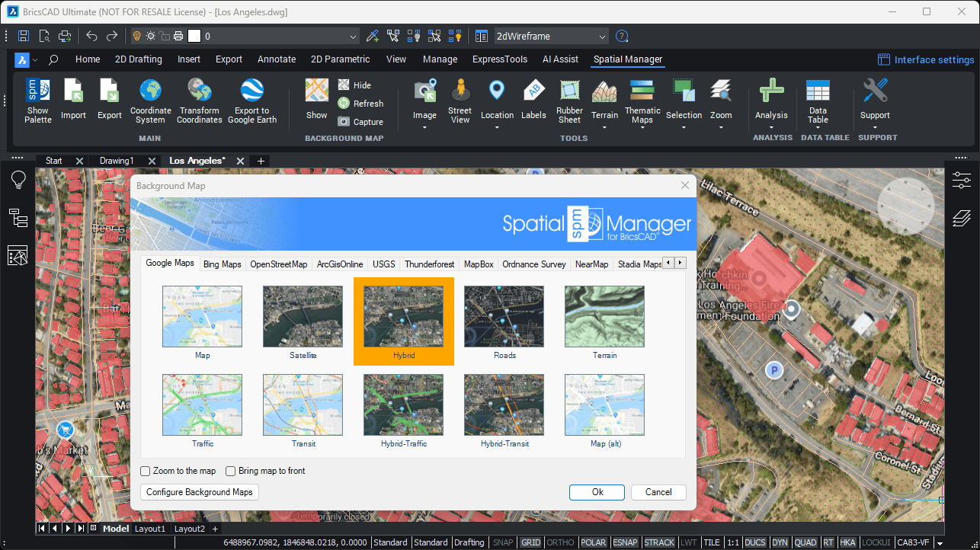Click the save icon in quick toolbar
The image size is (980, 550).
click(x=24, y=36)
